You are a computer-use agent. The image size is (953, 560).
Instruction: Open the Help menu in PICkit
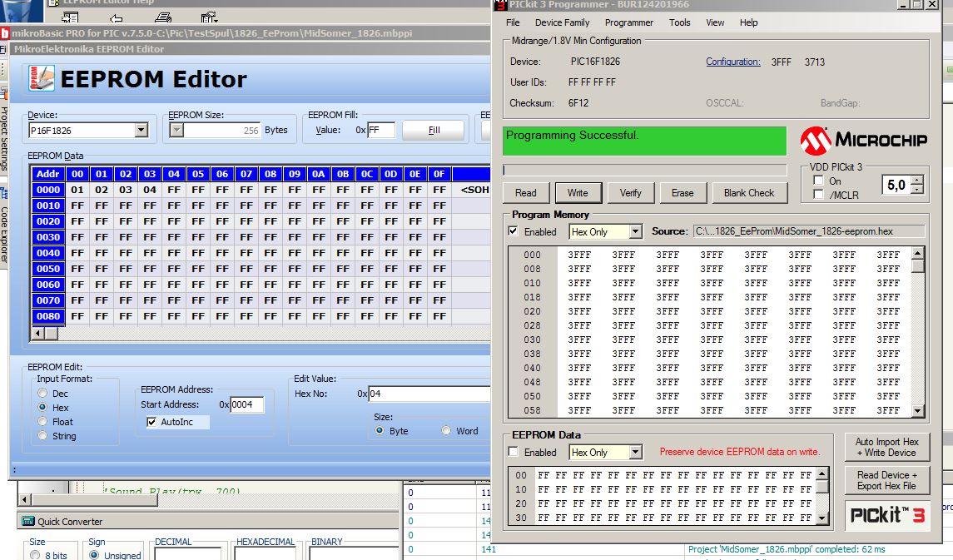pos(749,22)
